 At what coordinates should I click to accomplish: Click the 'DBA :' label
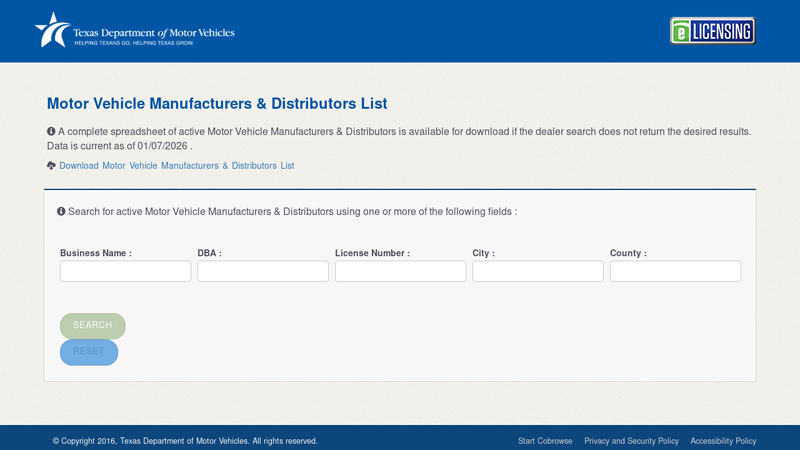pyautogui.click(x=210, y=253)
